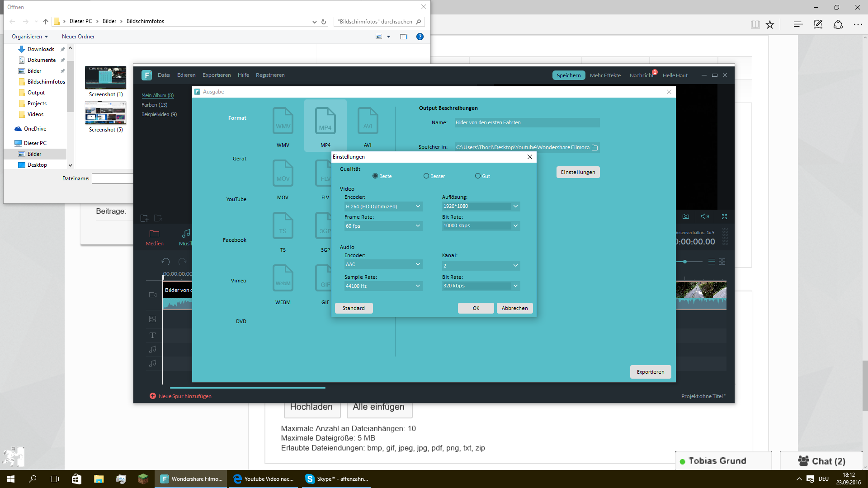Select the Beste quality radio button
This screenshot has height=488, width=868.
click(x=375, y=176)
